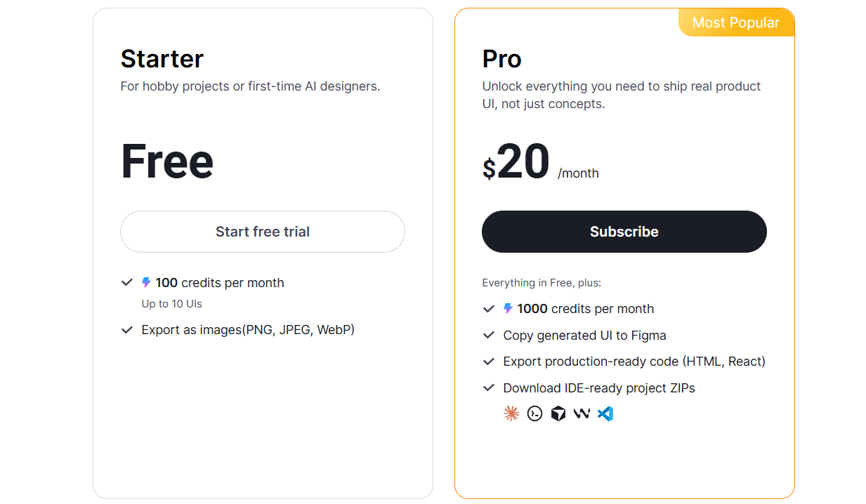Click the Start free trial button

point(263,232)
